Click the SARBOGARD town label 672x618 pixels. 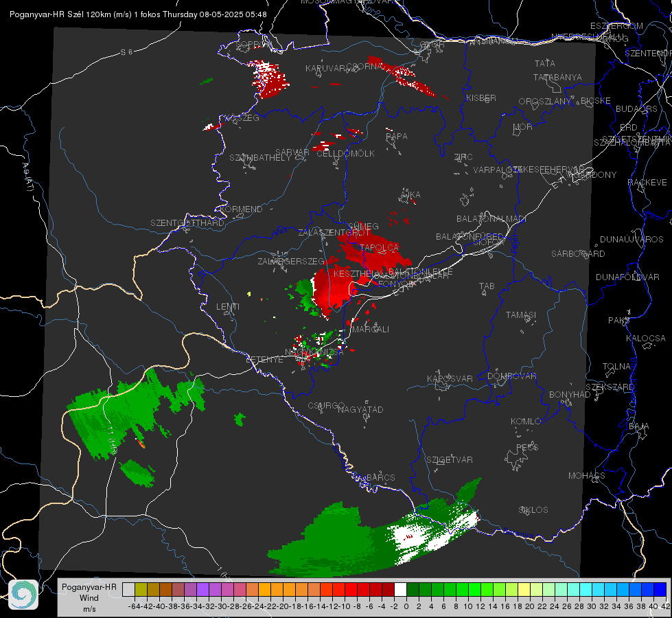click(x=578, y=254)
